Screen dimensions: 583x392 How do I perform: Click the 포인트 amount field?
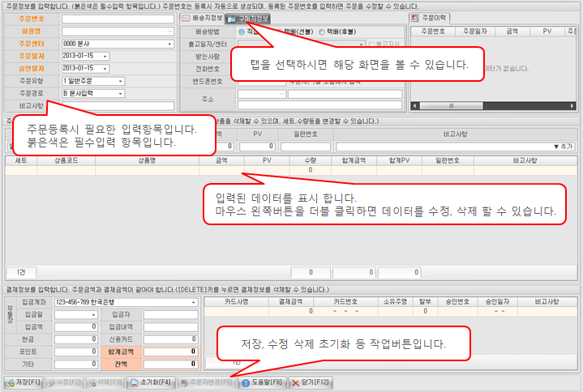pyautogui.click(x=76, y=352)
